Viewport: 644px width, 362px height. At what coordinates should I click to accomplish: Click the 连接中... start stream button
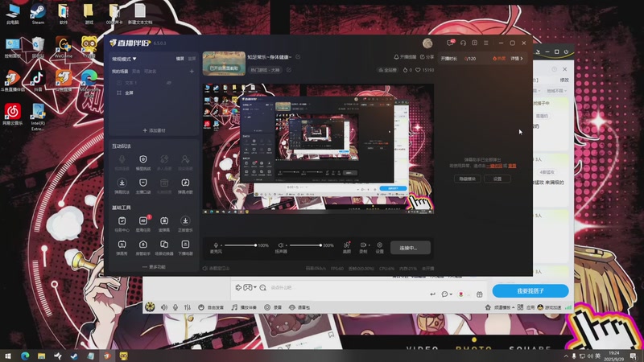[410, 248]
